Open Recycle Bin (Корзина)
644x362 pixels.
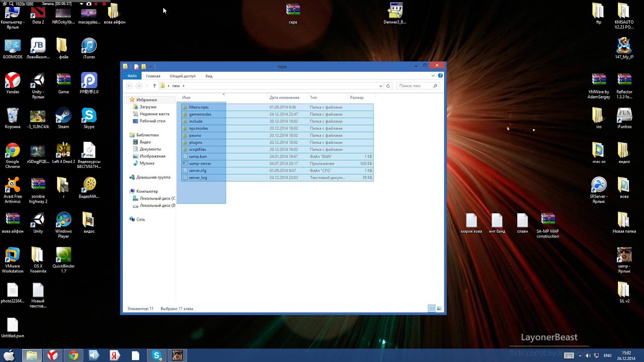13,119
